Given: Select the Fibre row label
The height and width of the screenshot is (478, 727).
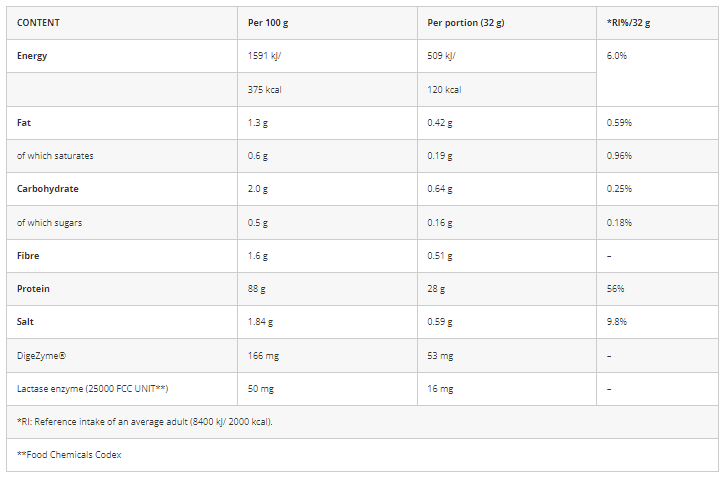Looking at the screenshot, I should tap(28, 256).
